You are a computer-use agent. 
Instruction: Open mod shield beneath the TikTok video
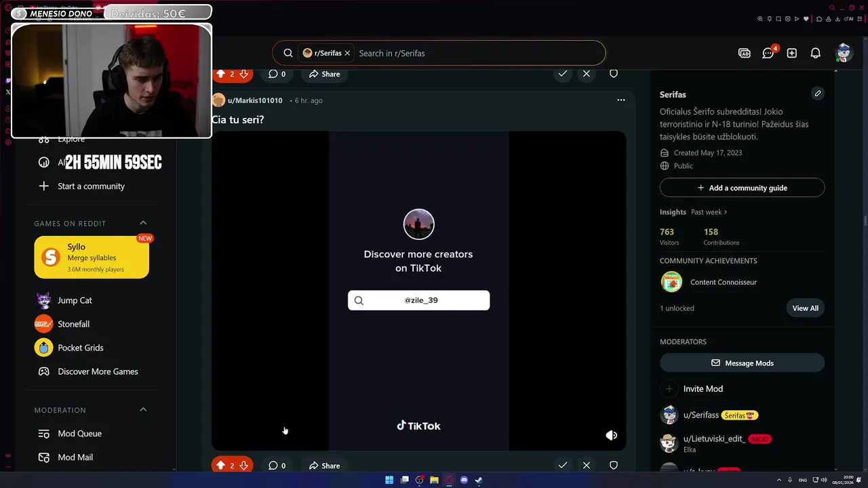point(614,465)
